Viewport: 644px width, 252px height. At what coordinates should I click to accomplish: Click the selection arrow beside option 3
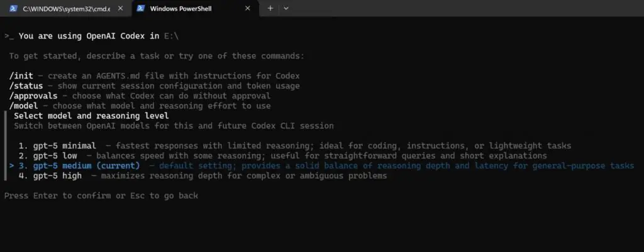click(x=11, y=165)
